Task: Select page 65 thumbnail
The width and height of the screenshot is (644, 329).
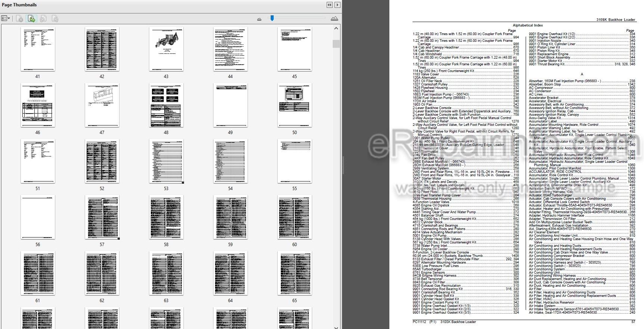Action: tap(295, 273)
